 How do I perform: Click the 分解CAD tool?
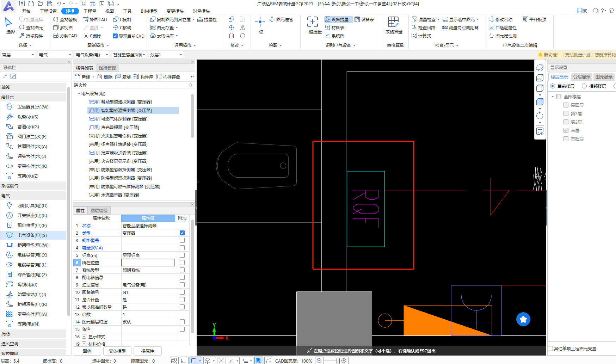point(65,36)
